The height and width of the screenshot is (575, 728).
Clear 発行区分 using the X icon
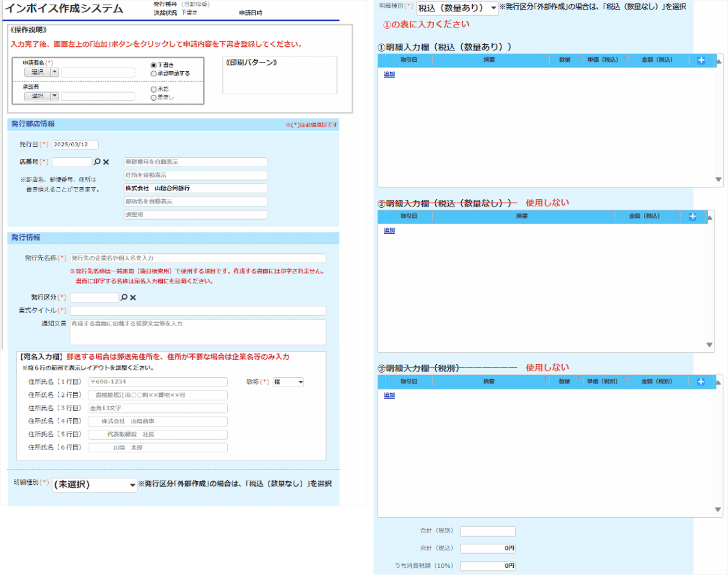coord(133,297)
